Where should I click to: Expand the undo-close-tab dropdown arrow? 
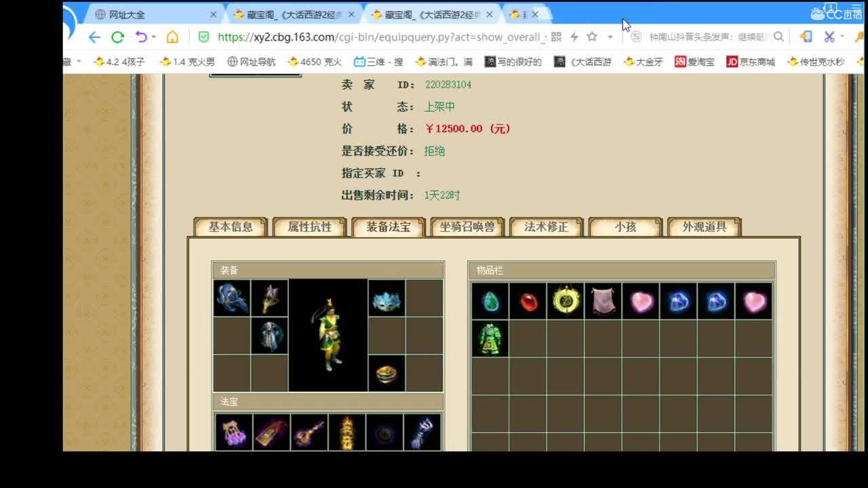154,37
